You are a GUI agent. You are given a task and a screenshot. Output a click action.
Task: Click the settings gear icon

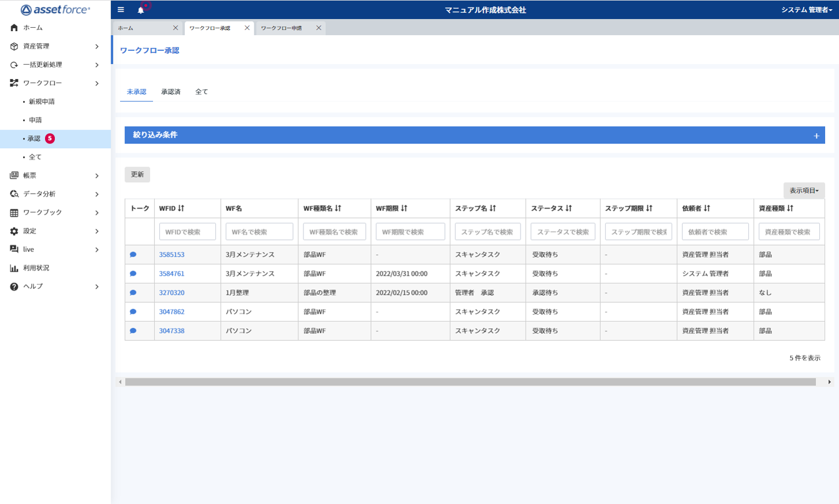[x=14, y=231]
